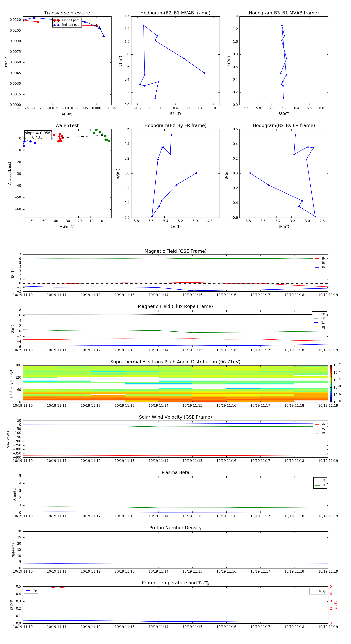
Task: Select the '2nd half path' legend entry
Action: [x=67, y=25]
